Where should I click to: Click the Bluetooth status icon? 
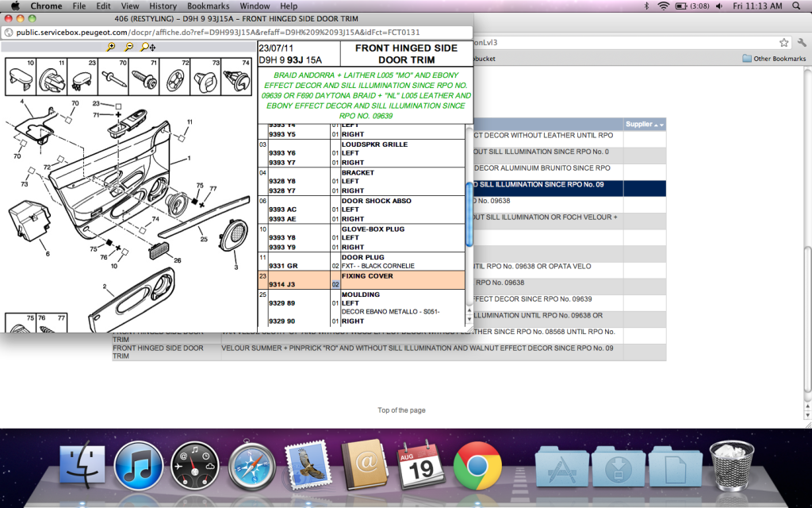coord(646,6)
